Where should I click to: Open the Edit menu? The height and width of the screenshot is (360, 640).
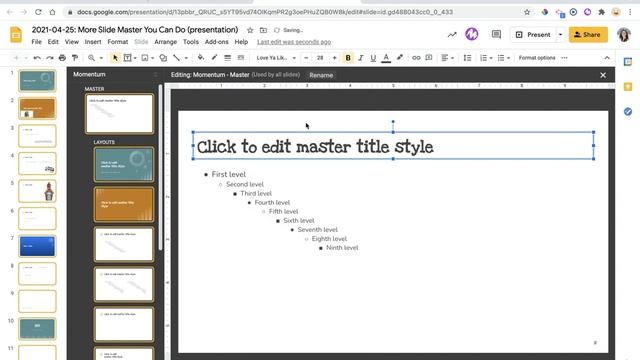[53, 42]
